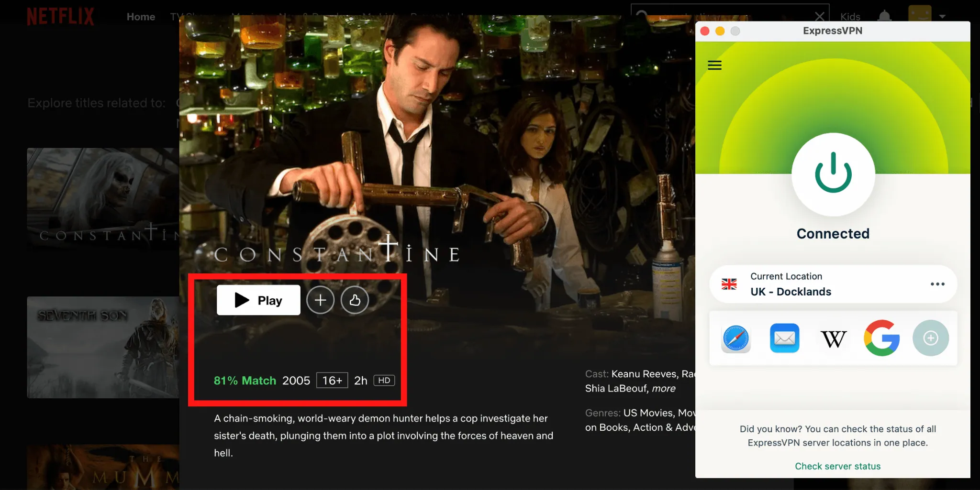Launch the Safari shortcut in ExpressVPN
The image size is (980, 490).
click(x=736, y=338)
